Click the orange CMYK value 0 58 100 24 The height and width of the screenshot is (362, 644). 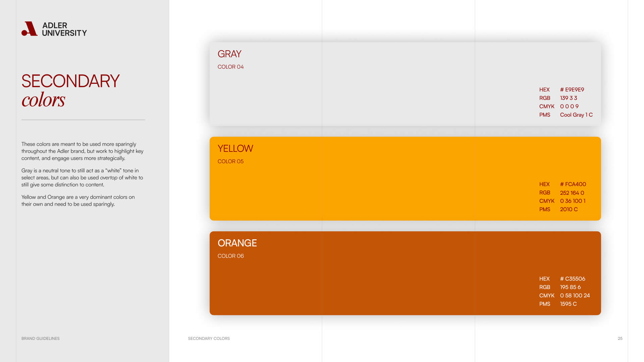[575, 295]
